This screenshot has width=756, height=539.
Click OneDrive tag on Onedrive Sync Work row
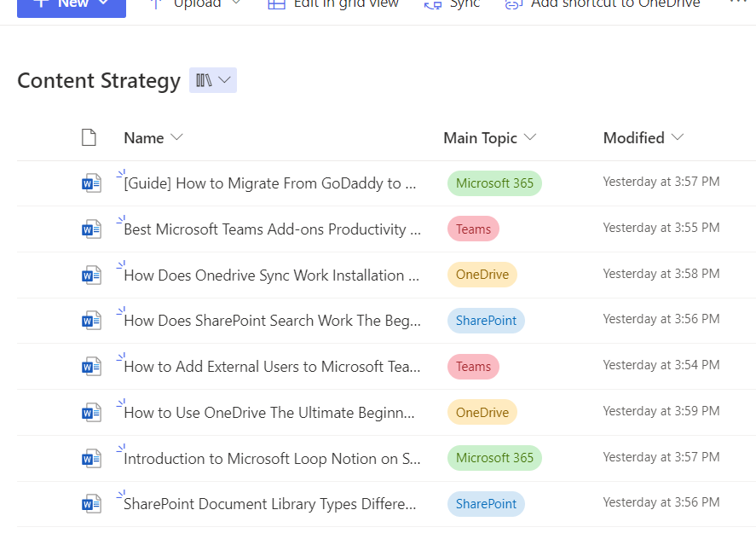[482, 275]
